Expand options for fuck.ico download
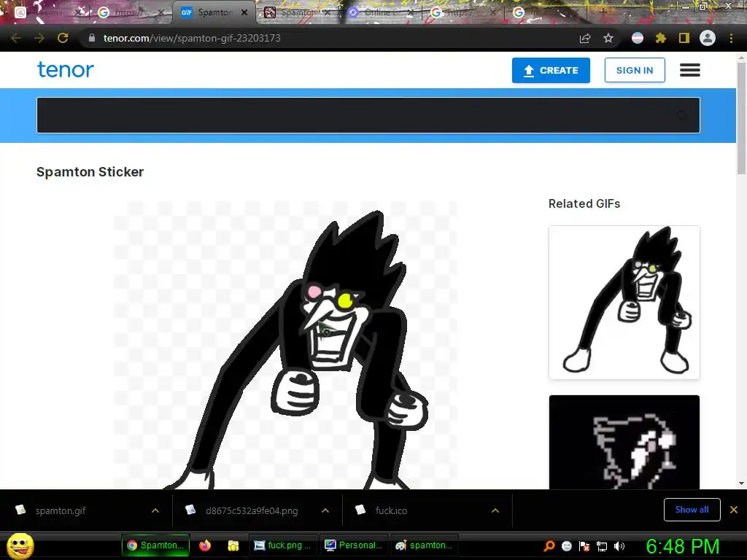Screen dimensions: 747x560 click(x=495, y=510)
